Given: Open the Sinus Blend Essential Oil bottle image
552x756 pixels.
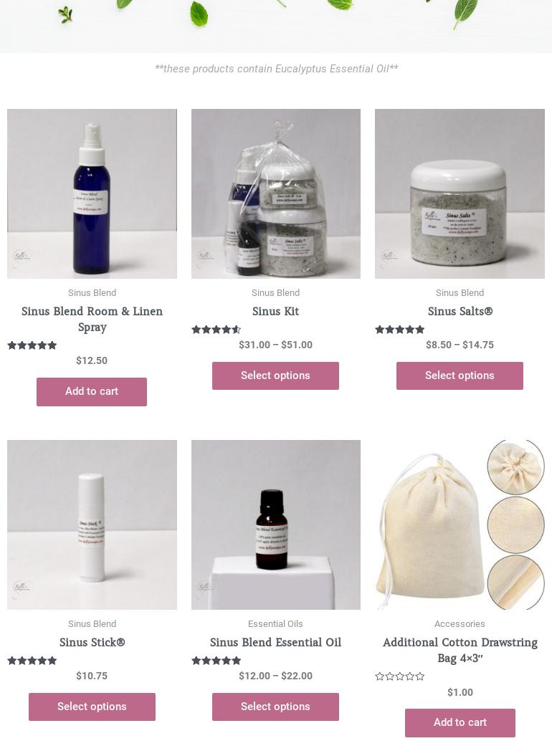Looking at the screenshot, I should pos(275,525).
